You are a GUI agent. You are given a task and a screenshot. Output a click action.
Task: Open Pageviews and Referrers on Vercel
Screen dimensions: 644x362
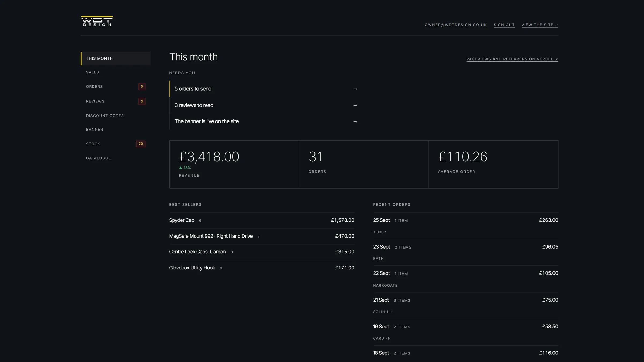512,59
